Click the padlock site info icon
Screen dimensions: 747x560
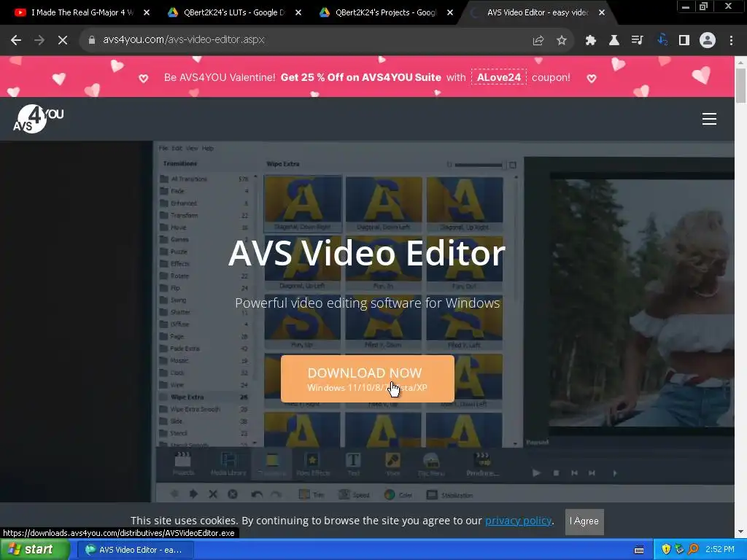pyautogui.click(x=92, y=40)
